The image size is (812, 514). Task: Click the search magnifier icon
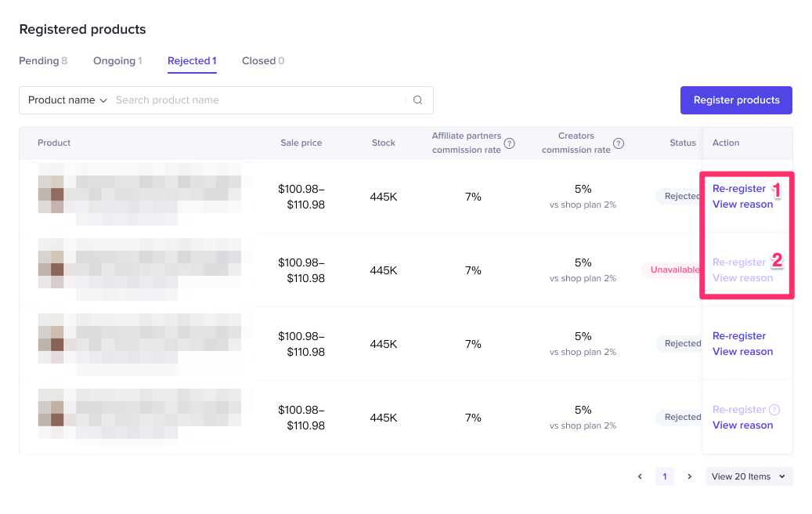tap(417, 100)
